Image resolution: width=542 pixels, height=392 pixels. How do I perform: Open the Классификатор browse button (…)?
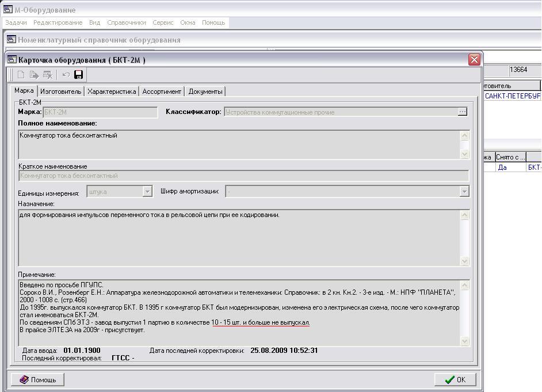[463, 112]
